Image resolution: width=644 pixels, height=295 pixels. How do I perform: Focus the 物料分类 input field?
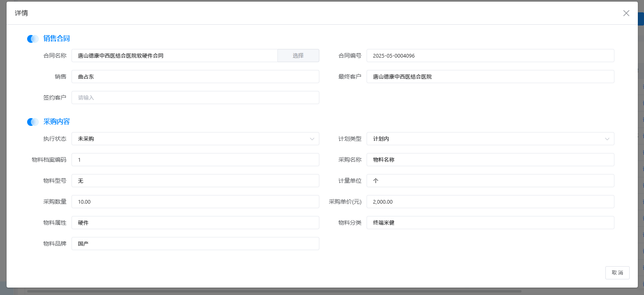click(490, 223)
